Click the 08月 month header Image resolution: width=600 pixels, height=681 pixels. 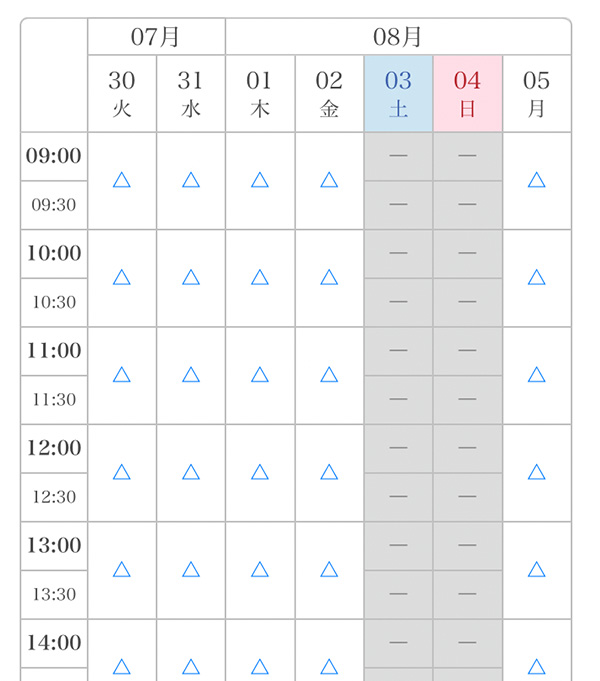398,37
